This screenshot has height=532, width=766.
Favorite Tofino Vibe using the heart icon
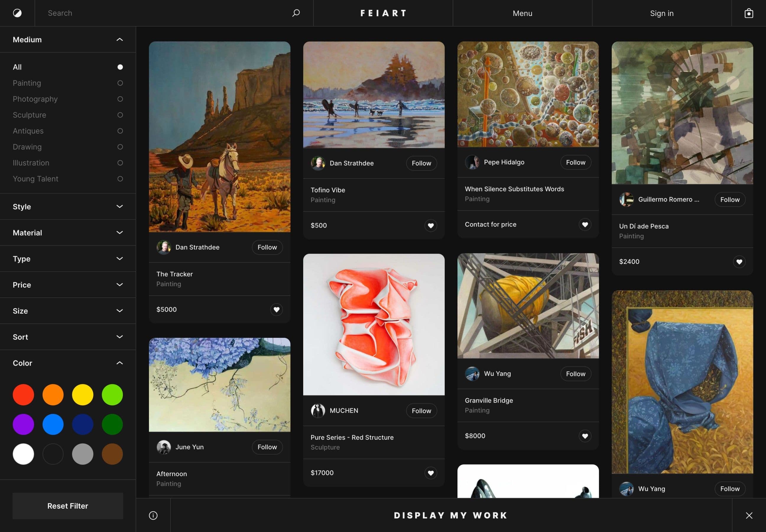tap(431, 226)
